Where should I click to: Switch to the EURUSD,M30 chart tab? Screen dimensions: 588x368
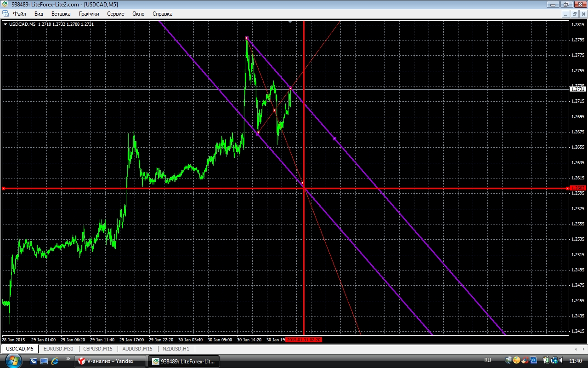[58, 349]
